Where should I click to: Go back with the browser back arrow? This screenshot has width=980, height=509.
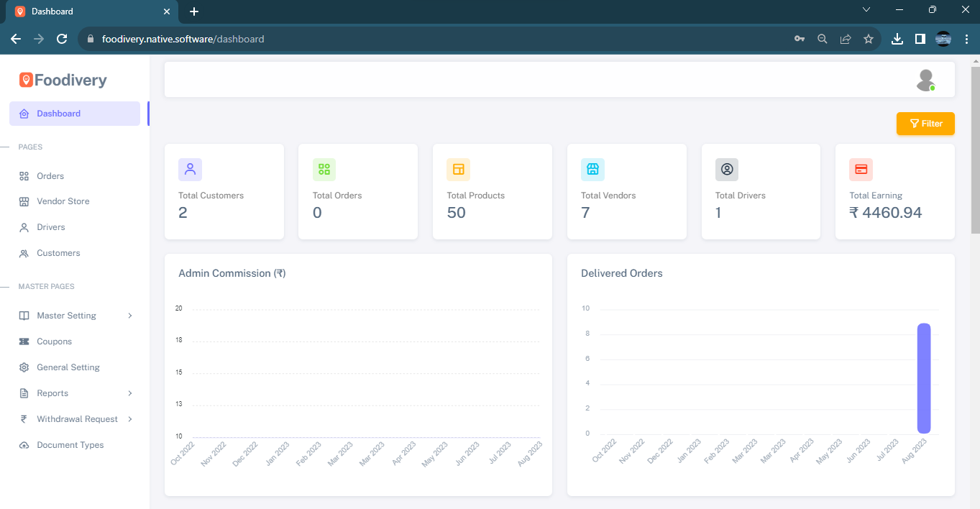pyautogui.click(x=16, y=39)
